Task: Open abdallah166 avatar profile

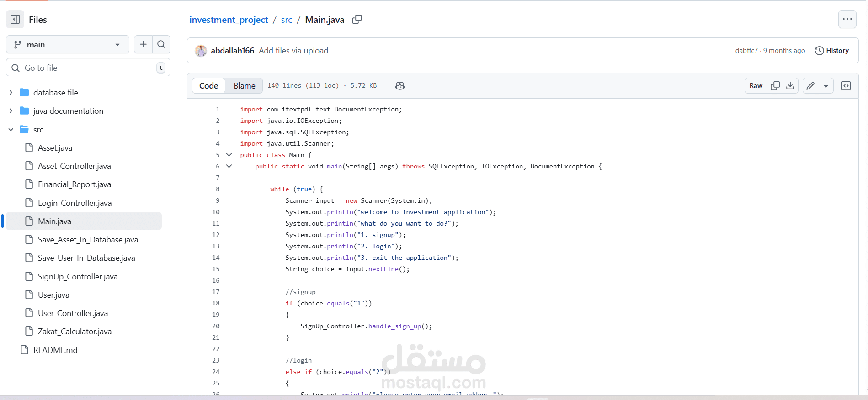Action: click(x=201, y=51)
